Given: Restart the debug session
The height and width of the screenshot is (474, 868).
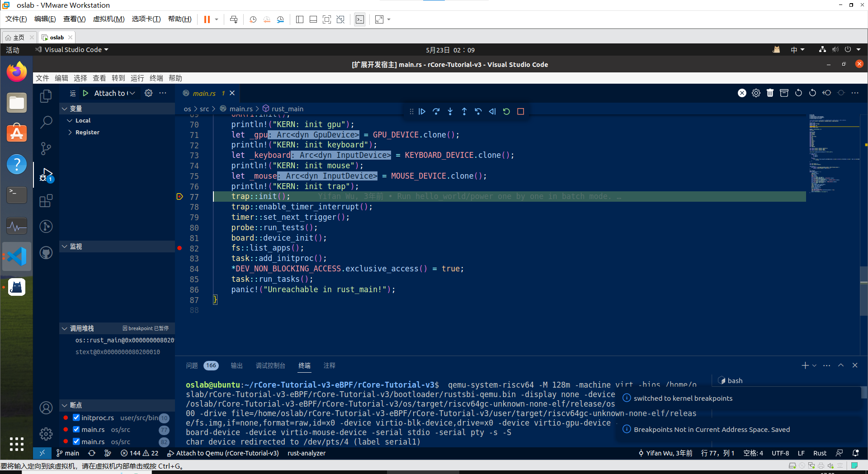Looking at the screenshot, I should [x=506, y=112].
